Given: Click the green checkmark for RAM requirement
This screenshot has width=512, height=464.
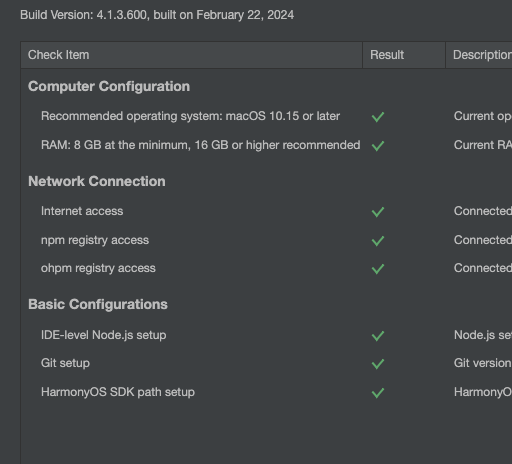Looking at the screenshot, I should coord(378,146).
